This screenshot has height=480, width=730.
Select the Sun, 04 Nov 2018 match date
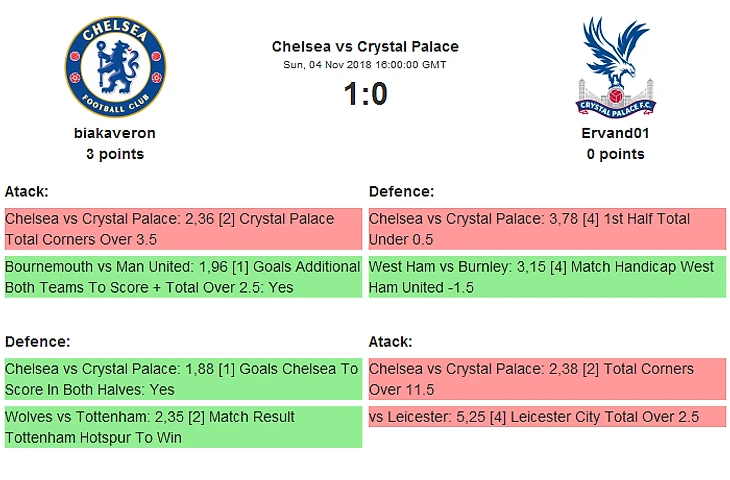tap(365, 65)
